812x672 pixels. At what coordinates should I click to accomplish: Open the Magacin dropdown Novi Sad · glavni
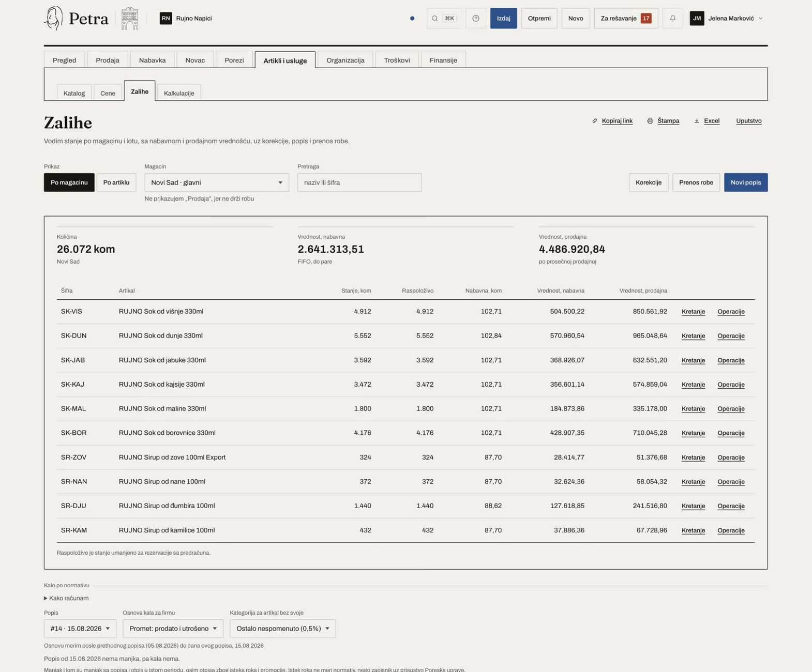point(217,182)
